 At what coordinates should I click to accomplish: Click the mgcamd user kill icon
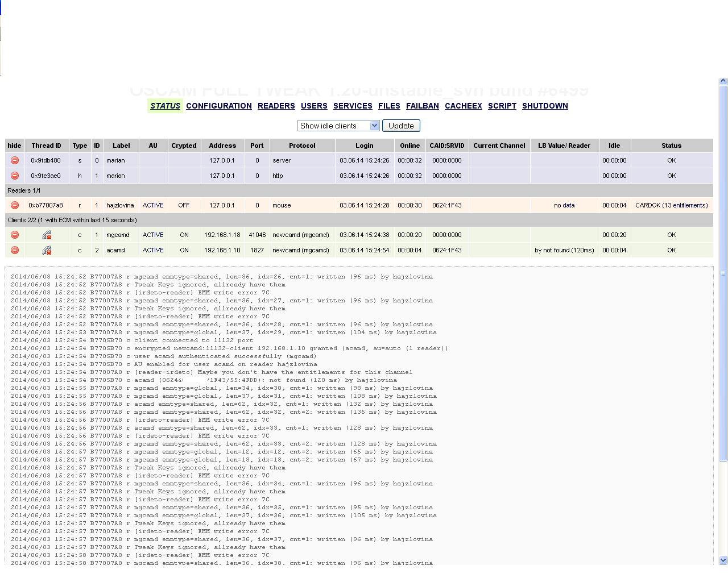[x=47, y=235]
